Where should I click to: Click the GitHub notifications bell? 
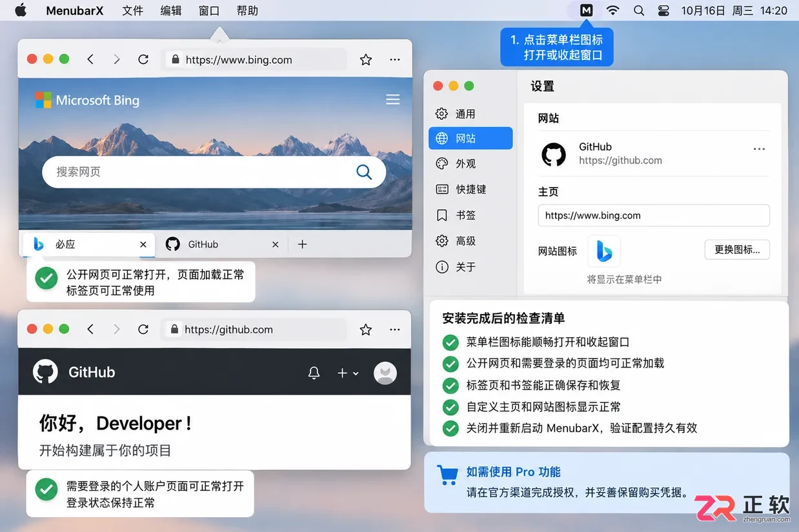pyautogui.click(x=314, y=373)
